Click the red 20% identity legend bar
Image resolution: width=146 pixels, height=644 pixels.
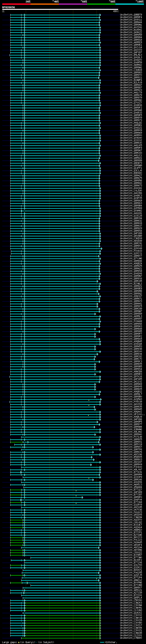click(16, 4)
